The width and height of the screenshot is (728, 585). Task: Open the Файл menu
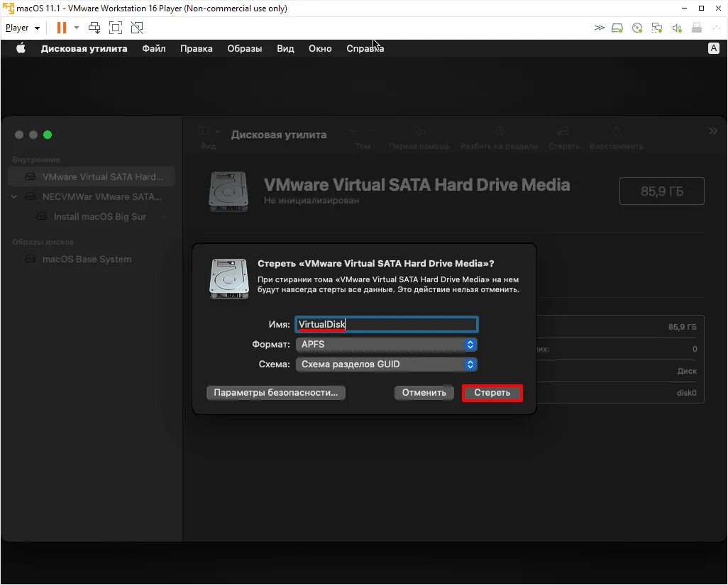click(154, 48)
